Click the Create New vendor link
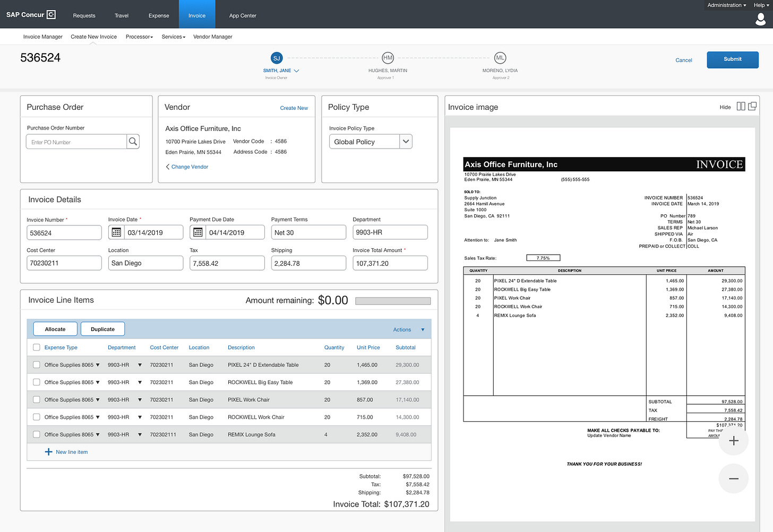 [x=294, y=108]
